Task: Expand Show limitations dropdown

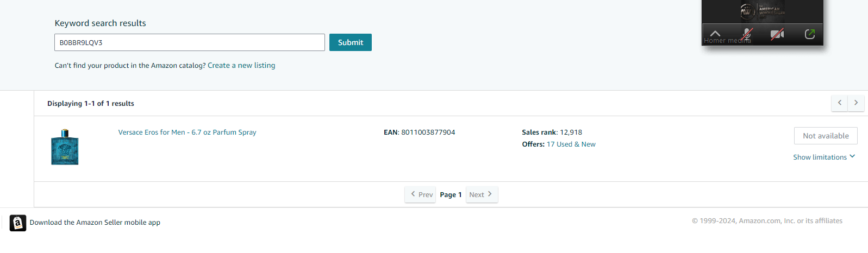Action: click(824, 157)
